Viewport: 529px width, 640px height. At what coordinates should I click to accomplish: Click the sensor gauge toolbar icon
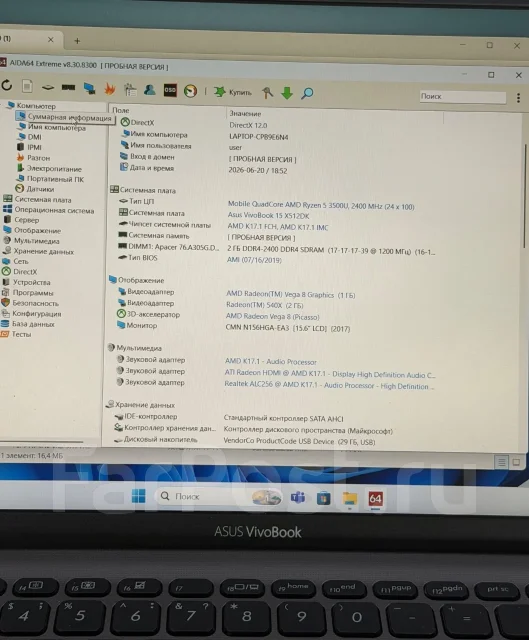click(190, 91)
